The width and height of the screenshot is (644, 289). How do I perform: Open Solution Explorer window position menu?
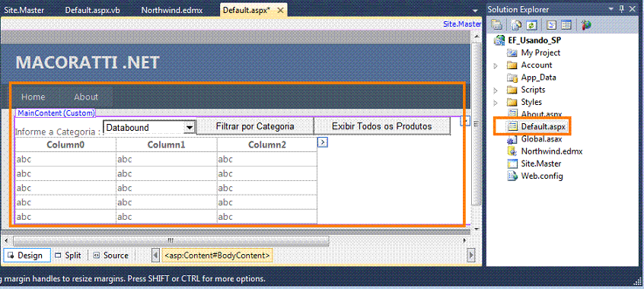click(611, 9)
